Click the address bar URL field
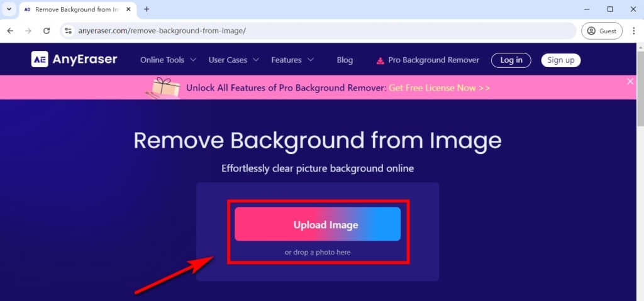This screenshot has width=644, height=301. tap(314, 31)
